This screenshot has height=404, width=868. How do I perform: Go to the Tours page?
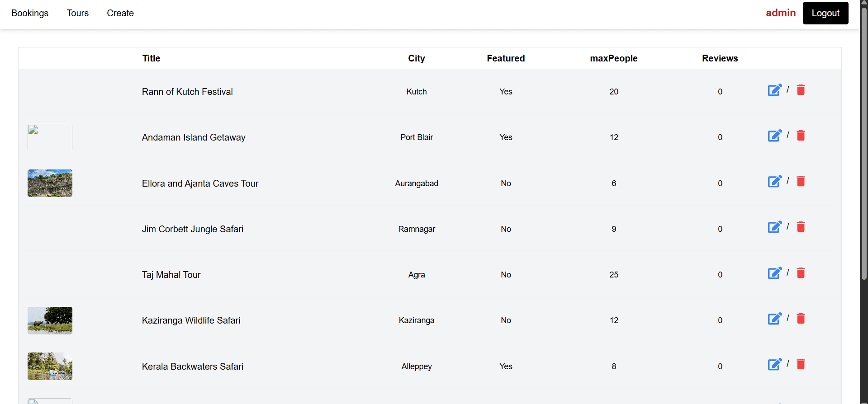(x=78, y=13)
